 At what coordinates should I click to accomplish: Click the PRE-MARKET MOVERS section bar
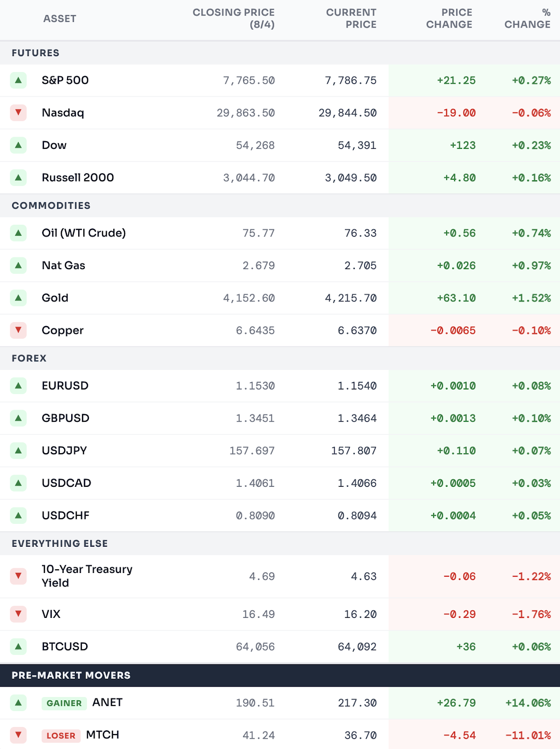coord(280,675)
